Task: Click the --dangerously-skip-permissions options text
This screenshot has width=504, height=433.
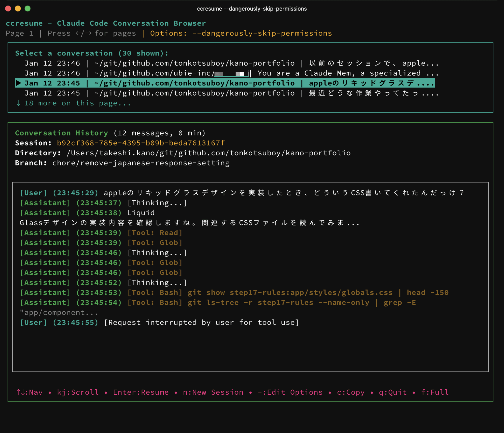Action: pyautogui.click(x=262, y=33)
